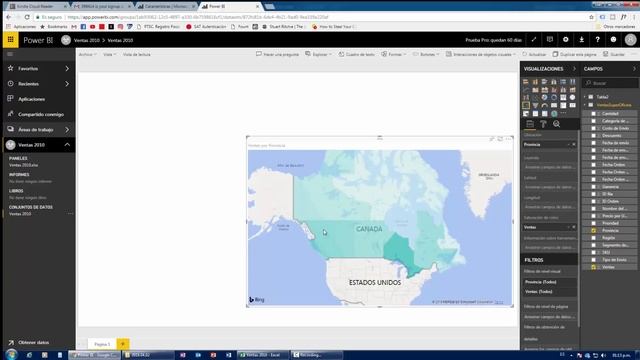Remove Provincia field from Ubicación well
The height and width of the screenshot is (360, 640).
pyautogui.click(x=573, y=144)
